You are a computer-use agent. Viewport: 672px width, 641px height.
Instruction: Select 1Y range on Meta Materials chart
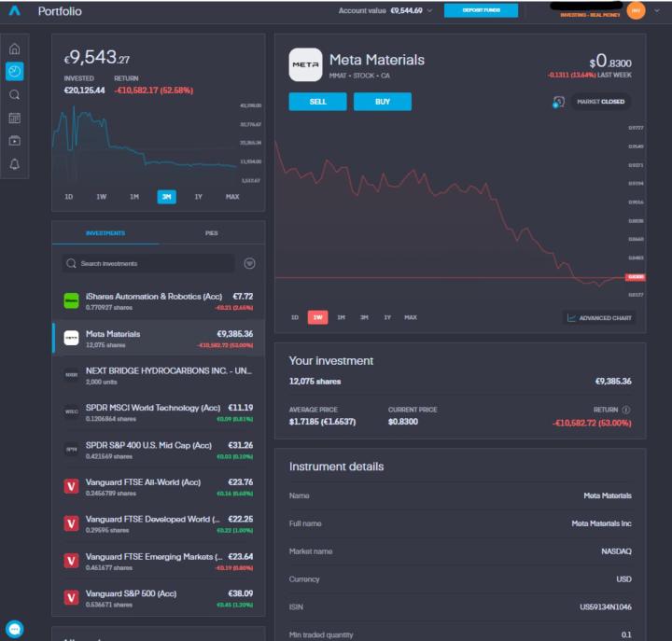(x=387, y=317)
